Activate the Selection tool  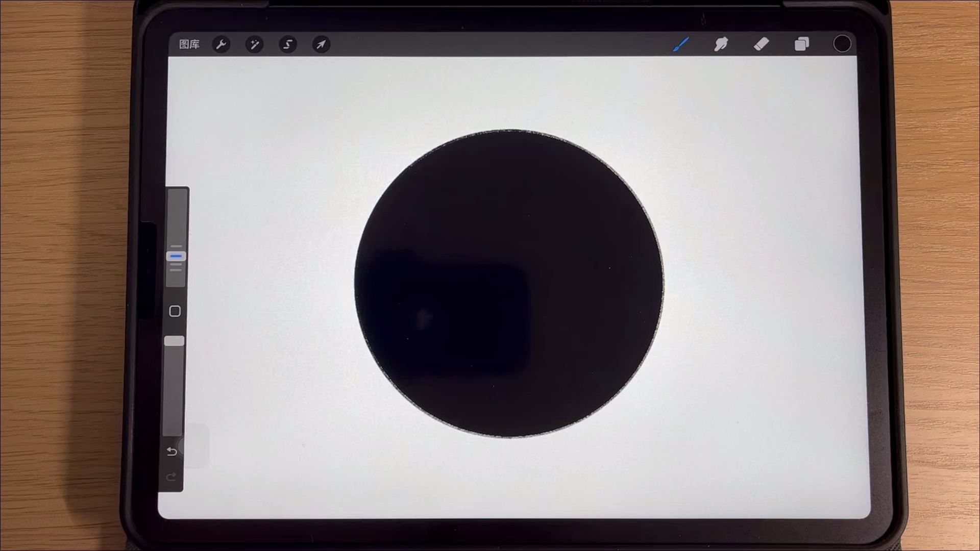(x=287, y=45)
